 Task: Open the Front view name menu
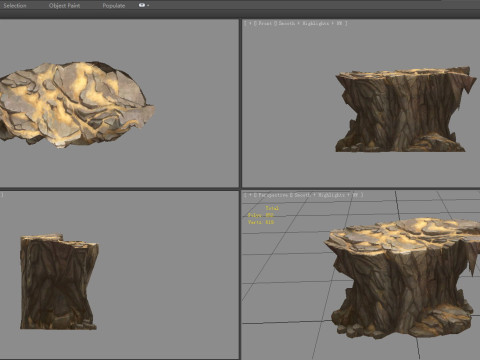point(265,23)
